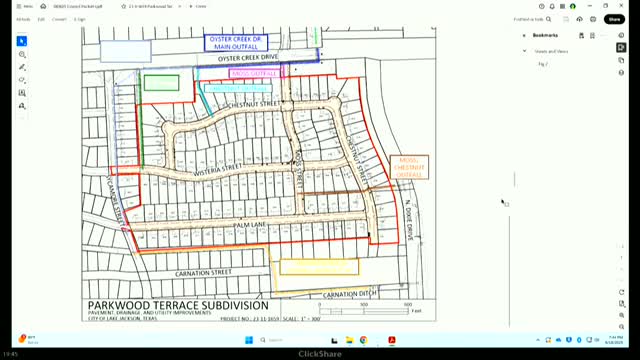Rotate the page with the rotate icon
This screenshot has height=360, width=640.
coord(622,292)
